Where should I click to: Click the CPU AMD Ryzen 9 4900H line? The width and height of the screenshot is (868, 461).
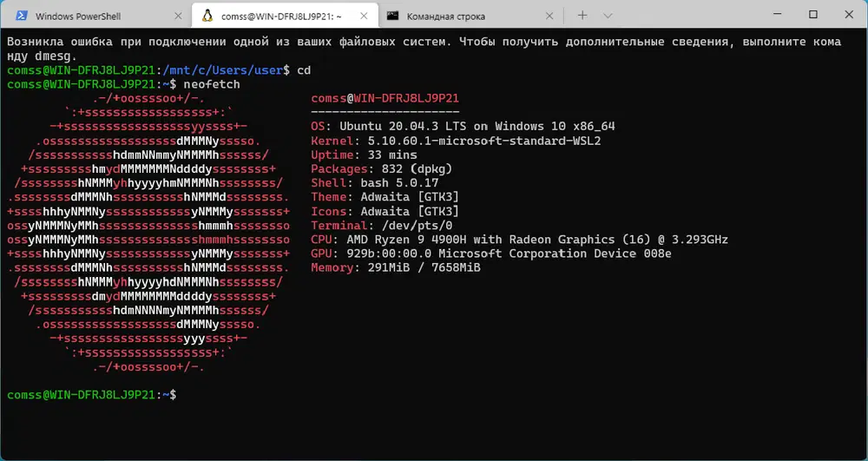(x=519, y=240)
